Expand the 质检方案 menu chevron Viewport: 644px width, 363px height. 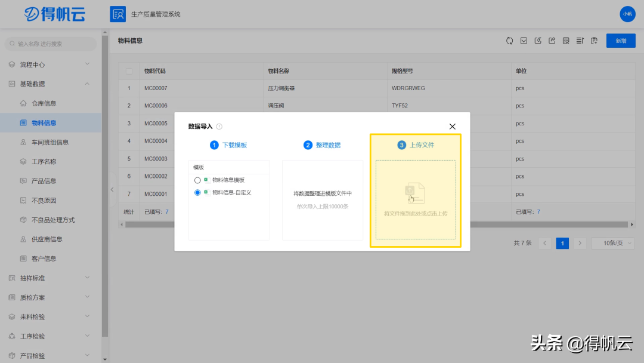(87, 297)
